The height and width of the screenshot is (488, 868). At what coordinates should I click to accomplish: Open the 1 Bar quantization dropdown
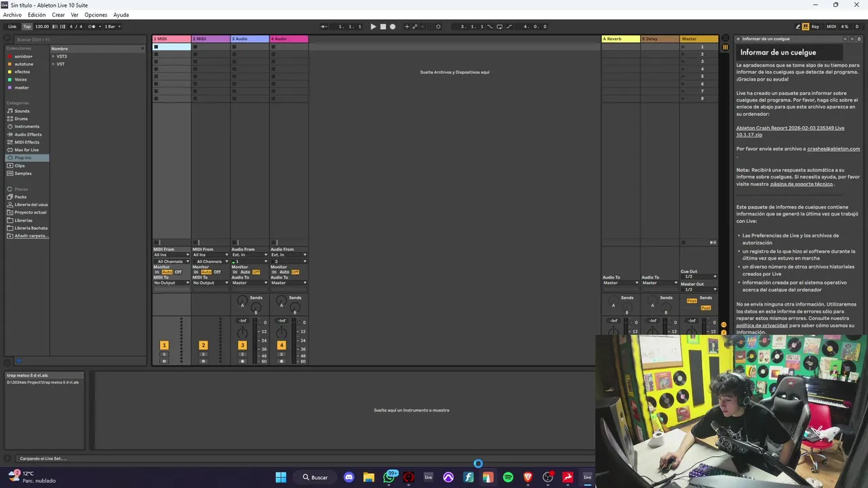click(x=112, y=26)
